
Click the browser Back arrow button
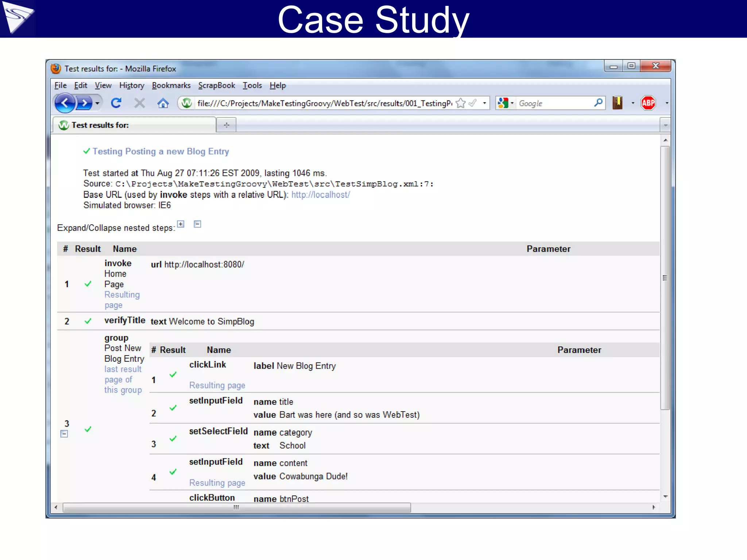[65, 104]
